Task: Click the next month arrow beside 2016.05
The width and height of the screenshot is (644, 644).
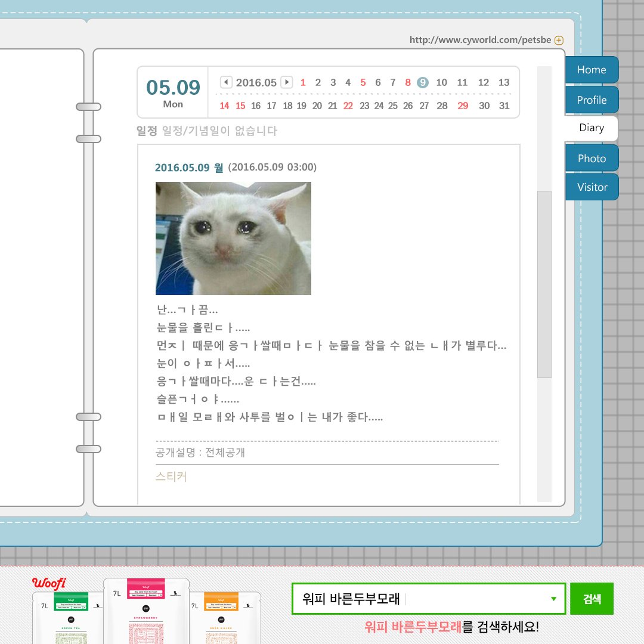Action: point(286,82)
